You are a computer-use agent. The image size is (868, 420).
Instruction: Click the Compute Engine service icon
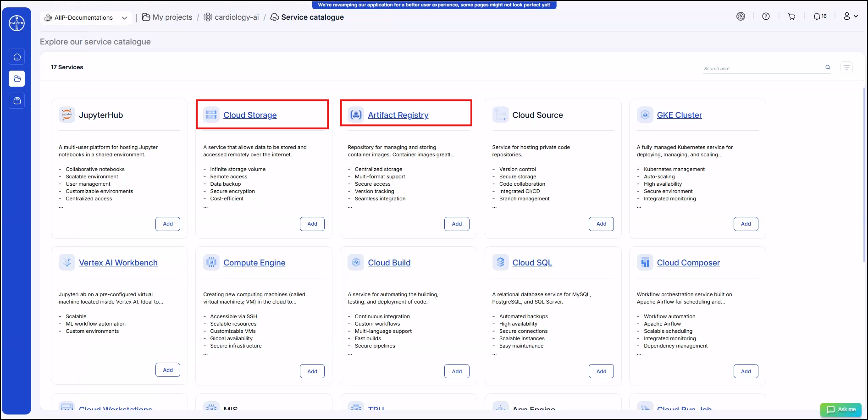click(x=211, y=262)
